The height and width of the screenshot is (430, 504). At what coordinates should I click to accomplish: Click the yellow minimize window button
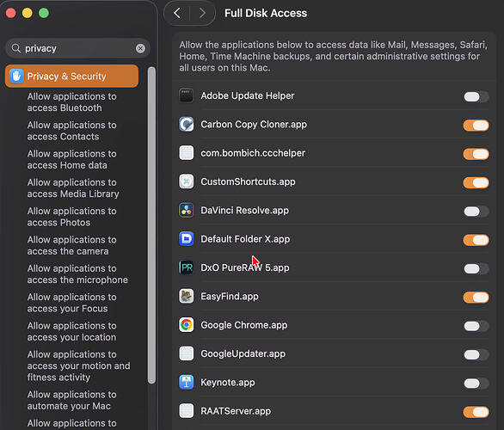[x=27, y=13]
